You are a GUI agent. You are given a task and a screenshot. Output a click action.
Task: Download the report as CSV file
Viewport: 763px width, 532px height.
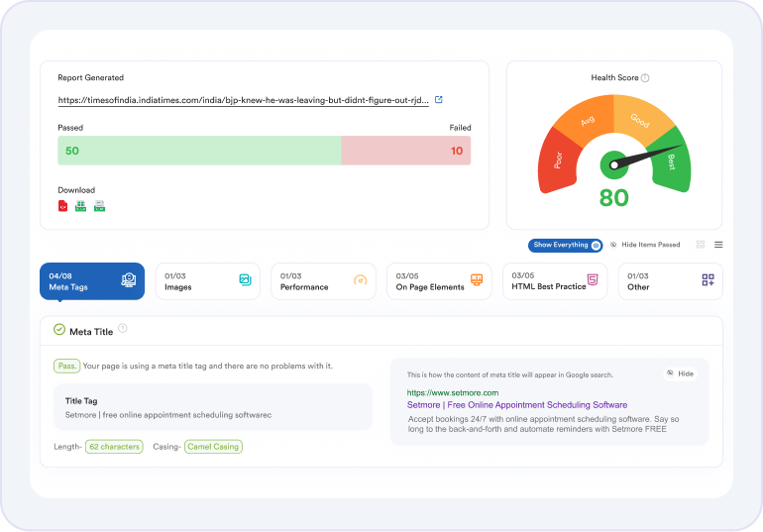(x=99, y=206)
